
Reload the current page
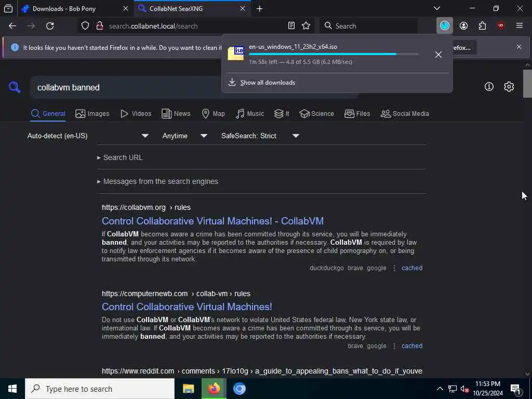(50, 26)
